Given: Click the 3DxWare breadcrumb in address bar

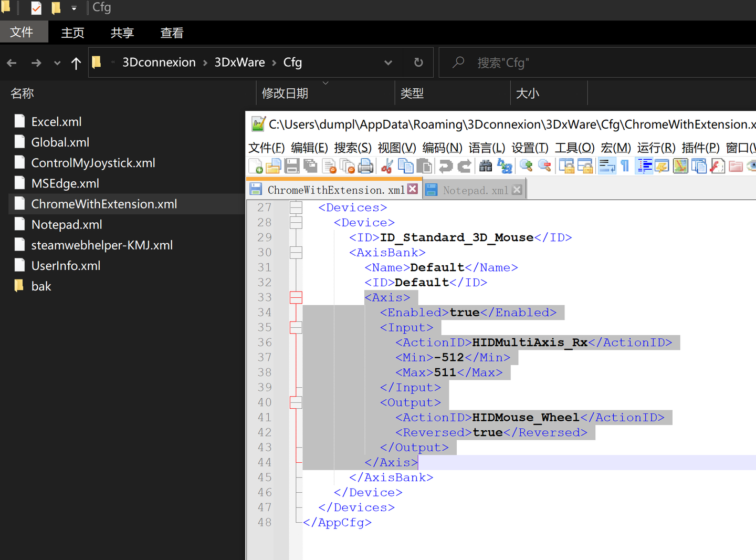Looking at the screenshot, I should coord(239,63).
